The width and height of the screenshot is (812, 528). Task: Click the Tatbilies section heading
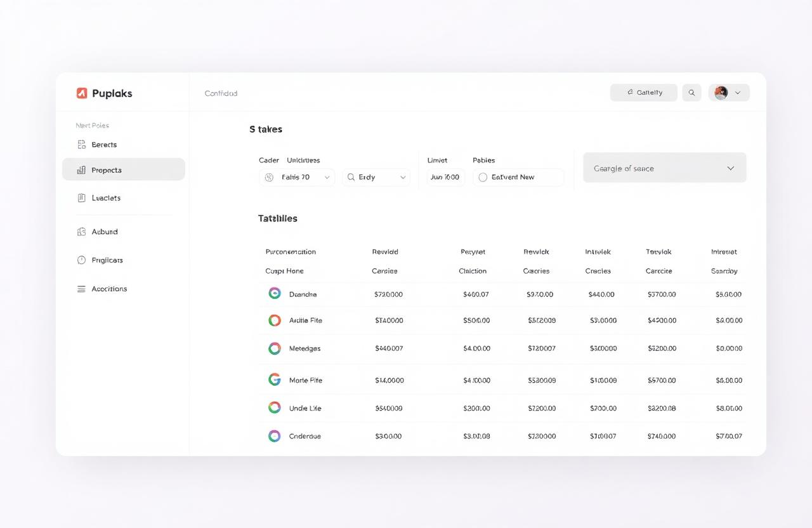click(x=277, y=218)
